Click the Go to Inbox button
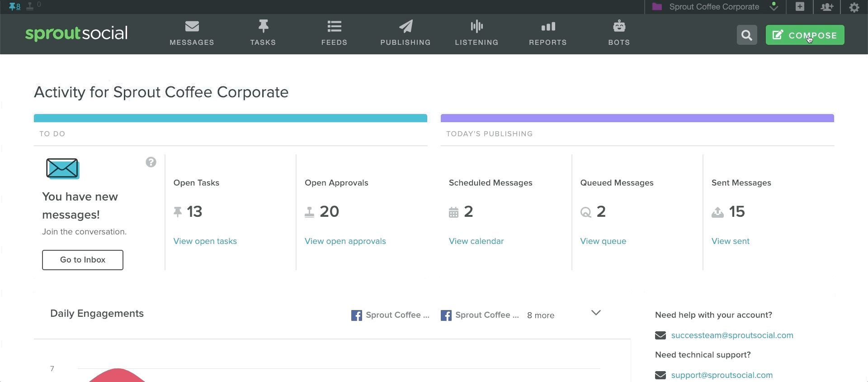 [83, 260]
